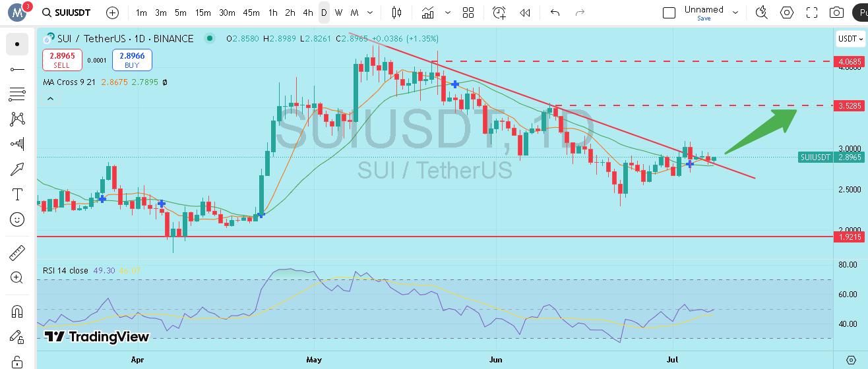Viewport: 868px width, 369px height.
Task: Open the emoji icons tool
Action: point(17,219)
